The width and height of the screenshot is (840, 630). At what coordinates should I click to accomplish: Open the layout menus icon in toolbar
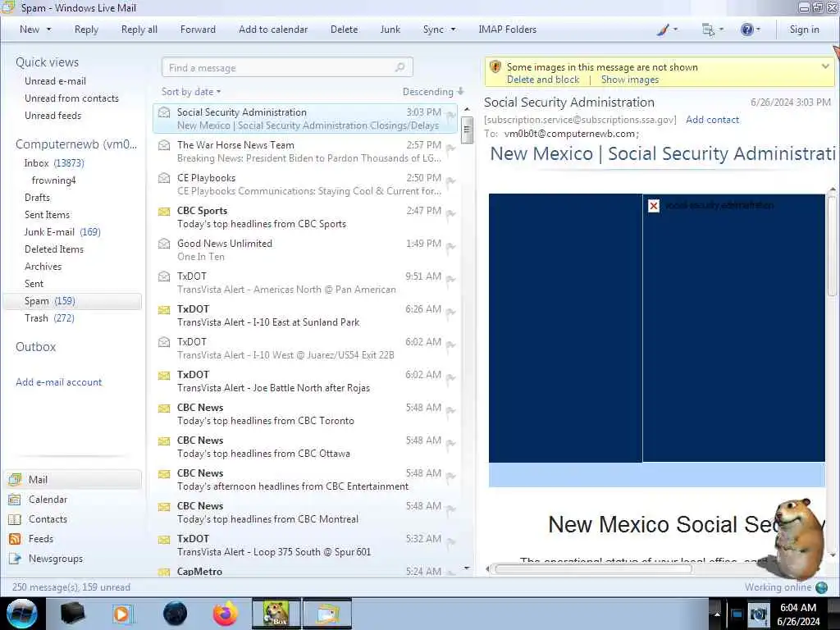(708, 30)
